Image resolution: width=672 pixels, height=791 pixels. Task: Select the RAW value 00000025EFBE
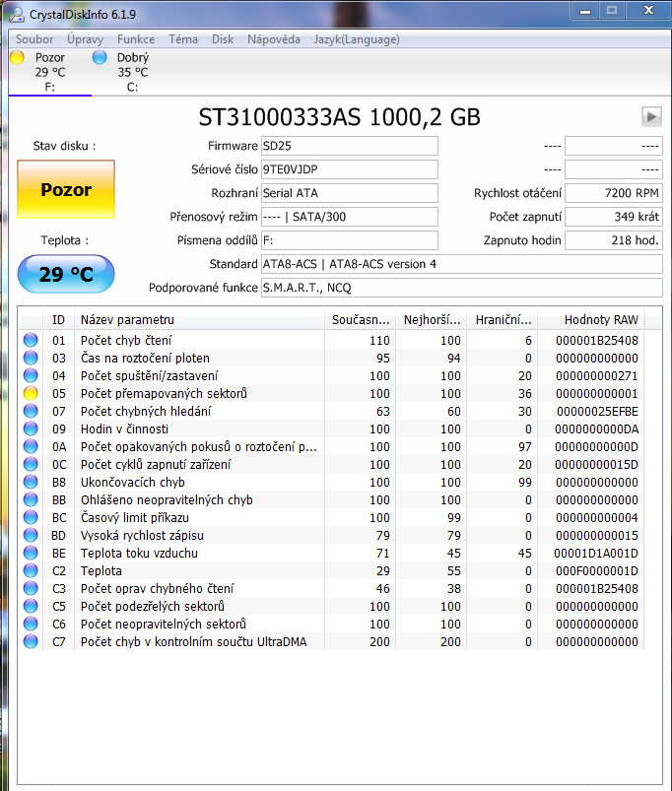click(x=597, y=411)
